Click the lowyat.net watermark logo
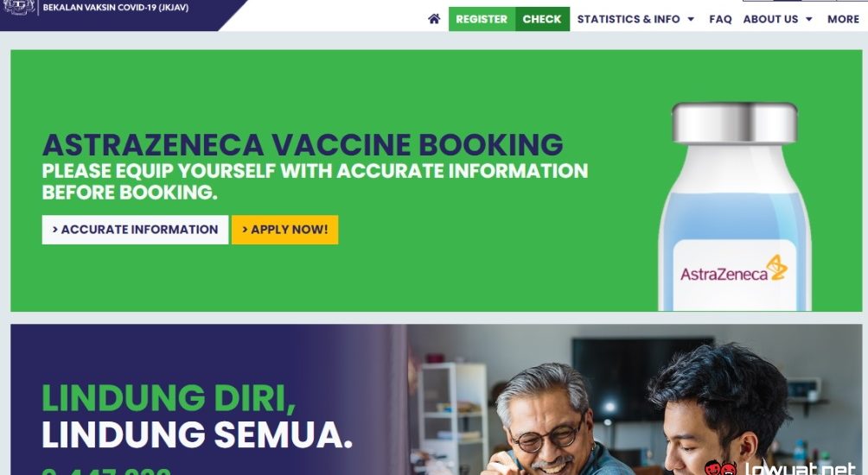The width and height of the screenshot is (868, 475). (781, 468)
